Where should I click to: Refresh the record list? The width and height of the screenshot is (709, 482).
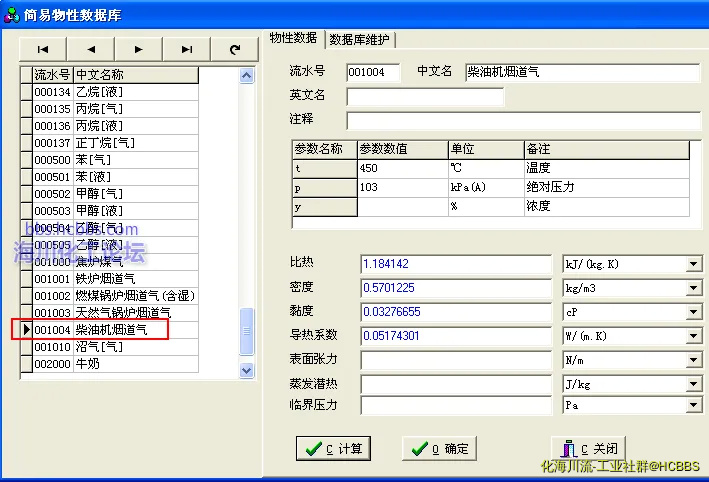235,50
